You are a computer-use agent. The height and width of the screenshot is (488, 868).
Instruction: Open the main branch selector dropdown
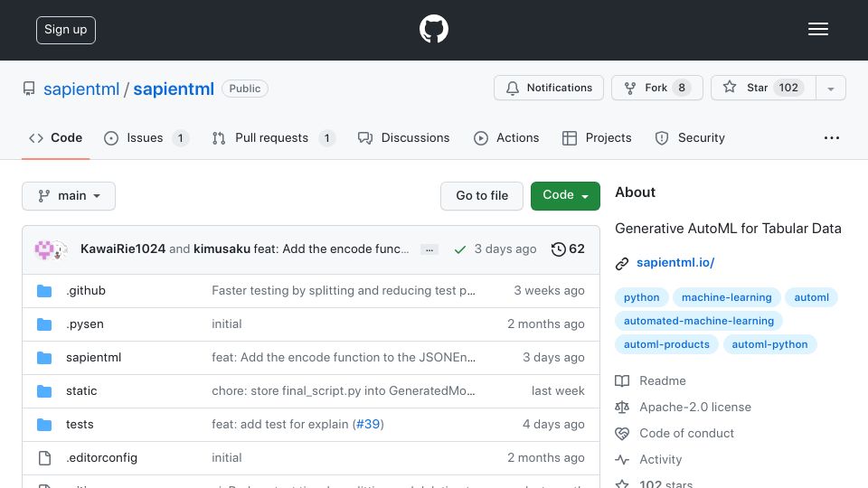point(69,196)
